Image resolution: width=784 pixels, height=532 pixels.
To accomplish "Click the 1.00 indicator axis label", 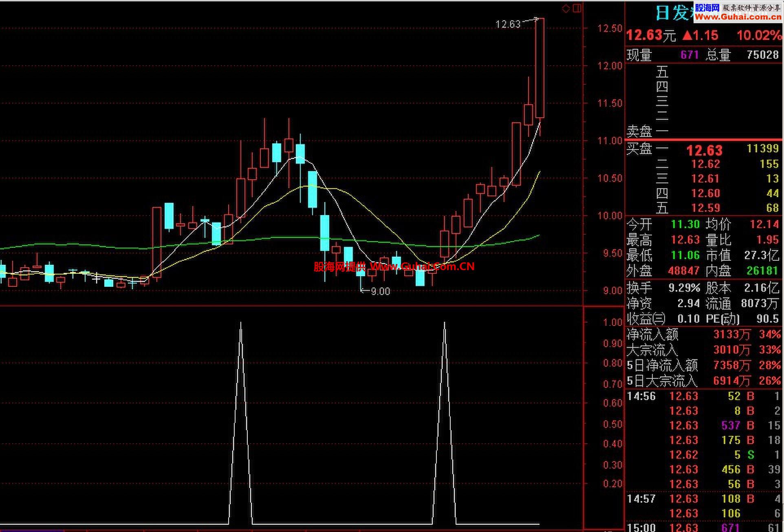I will [x=612, y=323].
